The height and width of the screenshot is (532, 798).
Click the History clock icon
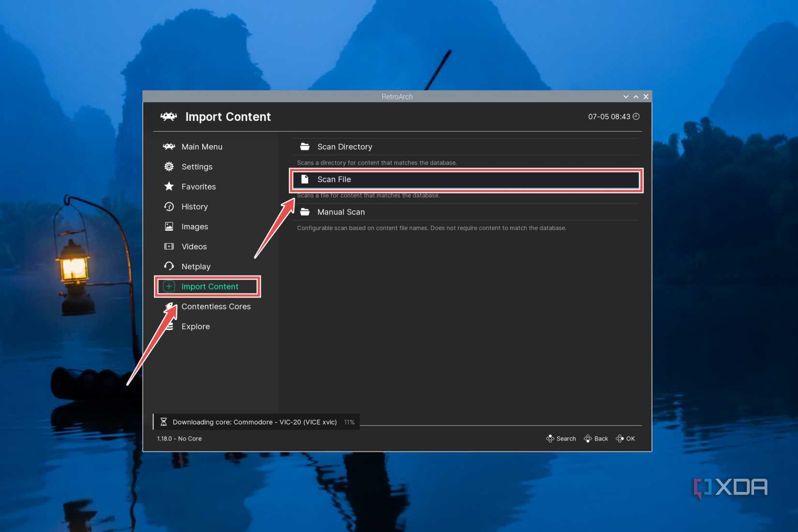coord(168,207)
